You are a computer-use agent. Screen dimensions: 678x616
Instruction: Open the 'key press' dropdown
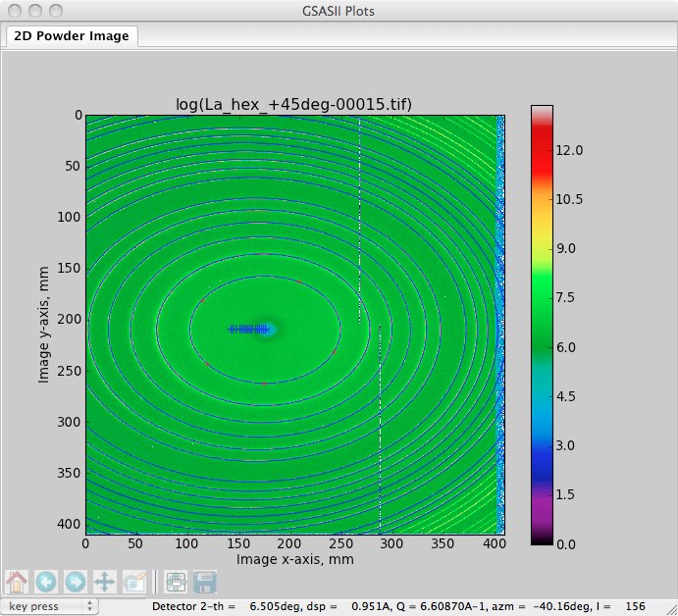49,606
